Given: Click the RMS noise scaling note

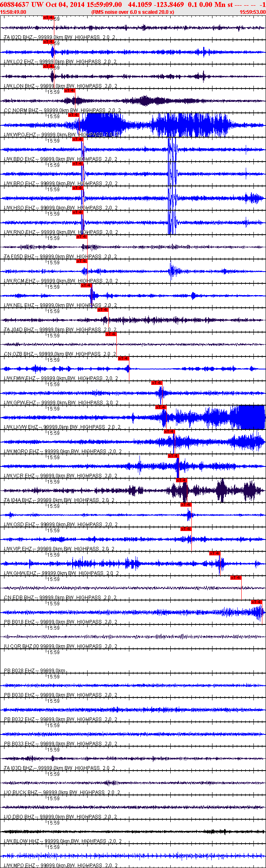Looking at the screenshot, I should pos(133,12).
